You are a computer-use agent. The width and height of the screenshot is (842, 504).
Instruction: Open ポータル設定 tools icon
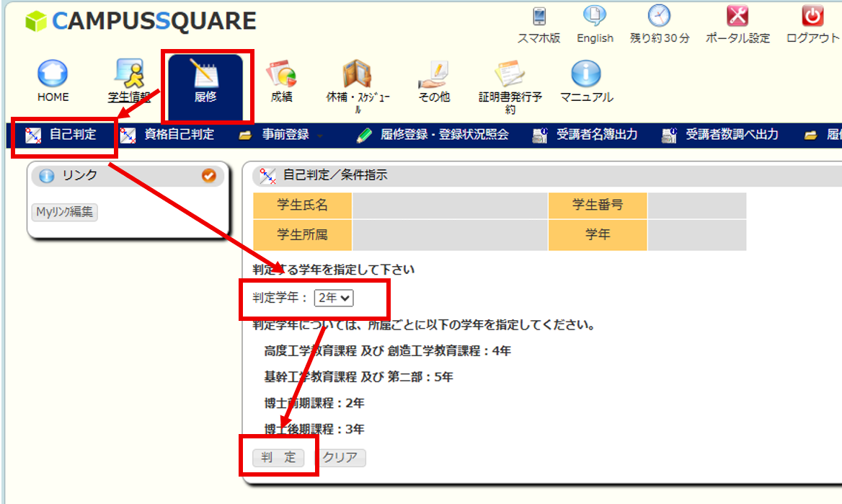[737, 16]
